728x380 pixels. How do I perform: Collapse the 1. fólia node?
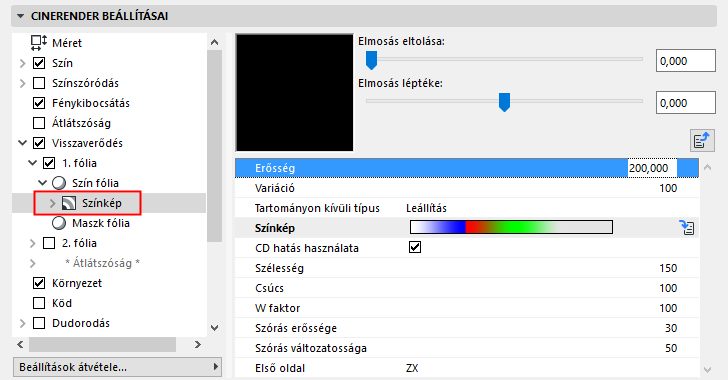(x=32, y=163)
